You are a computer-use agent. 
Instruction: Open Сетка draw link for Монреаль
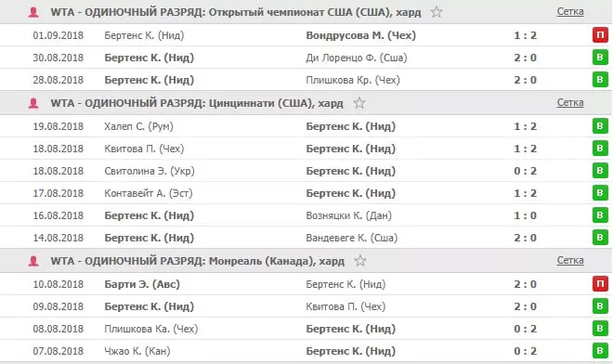point(570,260)
